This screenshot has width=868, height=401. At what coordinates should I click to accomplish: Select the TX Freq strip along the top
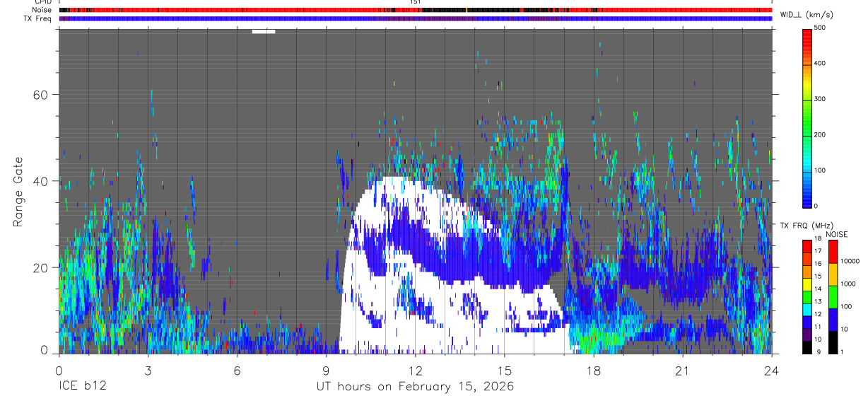point(416,18)
